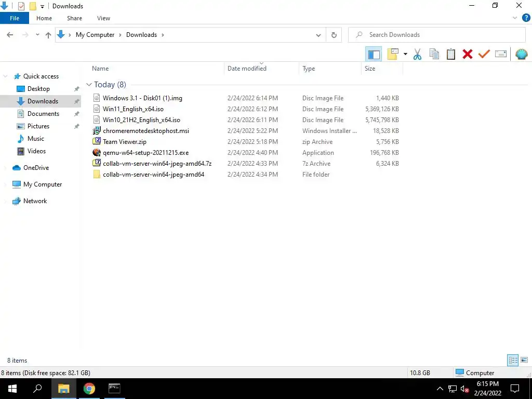The height and width of the screenshot is (399, 532).
Task: Switch to the Home ribbon tab
Action: [44, 18]
